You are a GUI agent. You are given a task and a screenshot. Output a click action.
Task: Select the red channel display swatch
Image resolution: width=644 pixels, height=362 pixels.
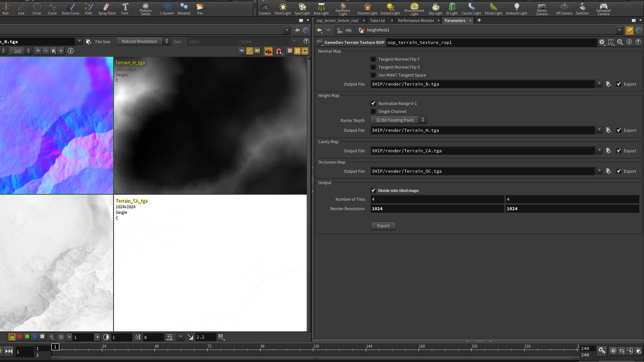pos(19,337)
